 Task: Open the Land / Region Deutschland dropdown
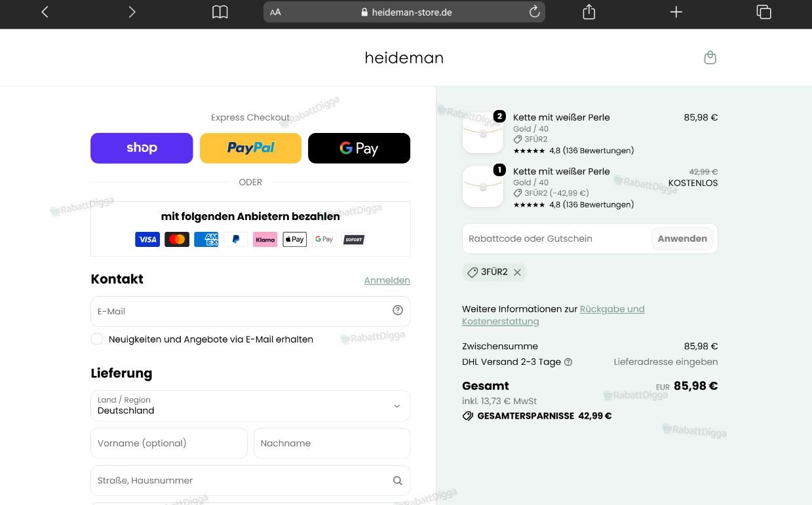[250, 405]
